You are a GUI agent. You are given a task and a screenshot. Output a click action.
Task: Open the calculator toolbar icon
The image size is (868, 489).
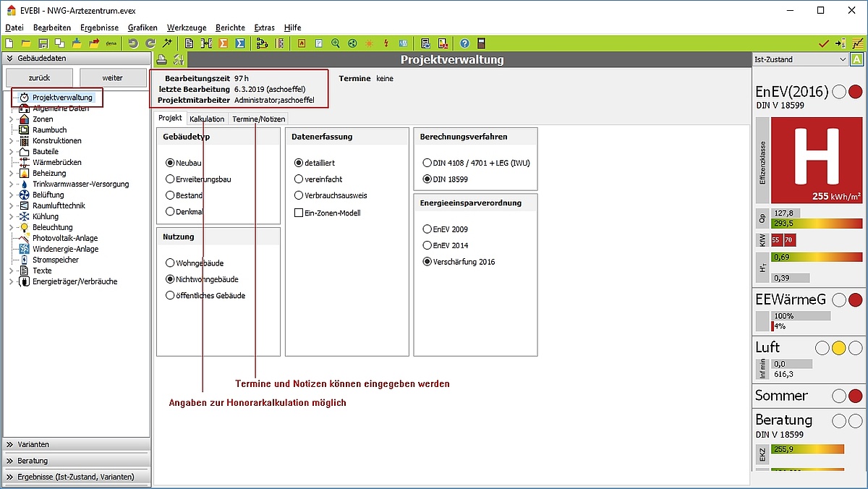(481, 43)
